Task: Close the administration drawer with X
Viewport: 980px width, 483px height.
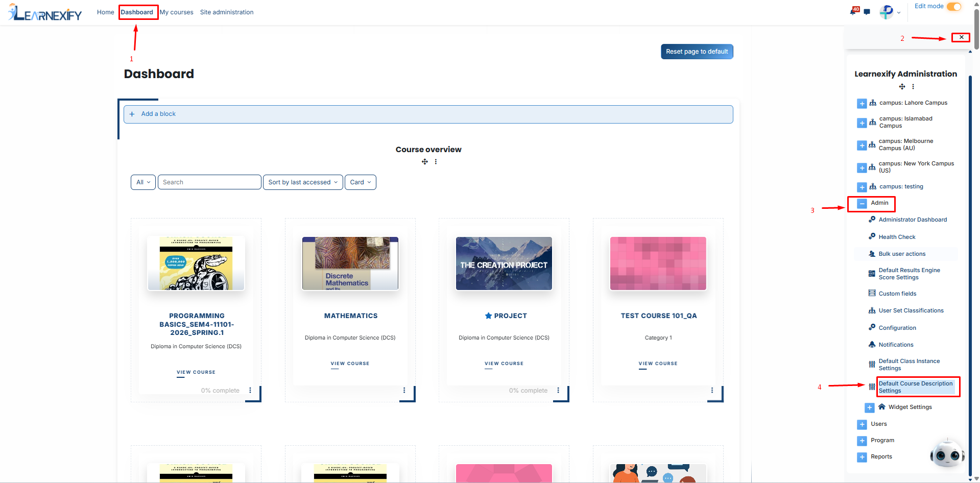Action: (961, 37)
